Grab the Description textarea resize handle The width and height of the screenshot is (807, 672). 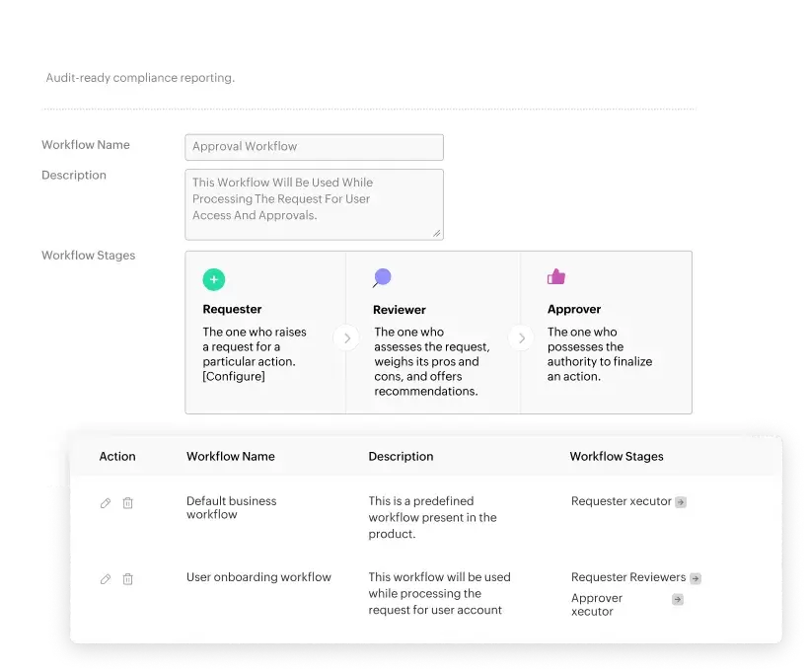[436, 233]
